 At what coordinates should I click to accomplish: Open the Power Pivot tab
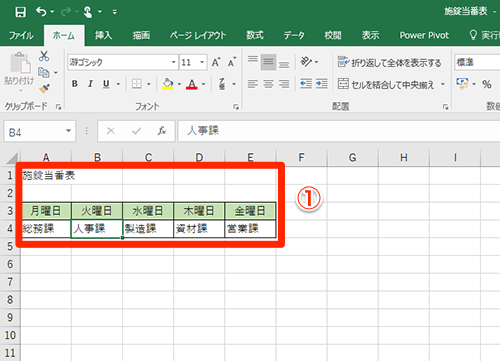[x=424, y=35]
